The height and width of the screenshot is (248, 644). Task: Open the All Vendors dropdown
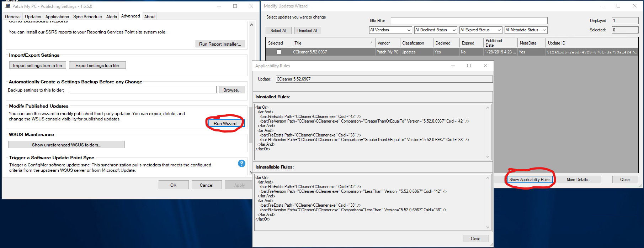tap(390, 30)
